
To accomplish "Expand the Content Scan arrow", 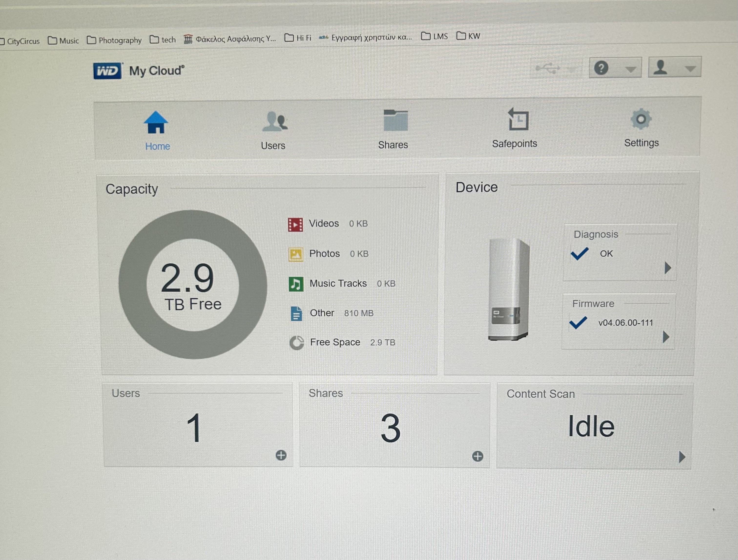I will click(682, 457).
